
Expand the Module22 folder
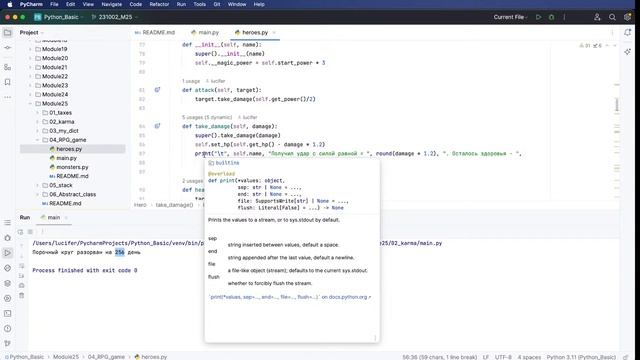point(30,76)
